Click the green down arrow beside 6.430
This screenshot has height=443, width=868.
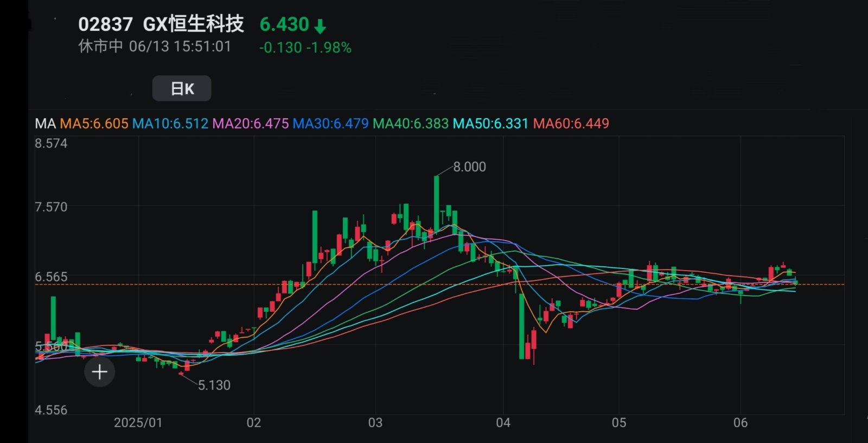tap(320, 26)
